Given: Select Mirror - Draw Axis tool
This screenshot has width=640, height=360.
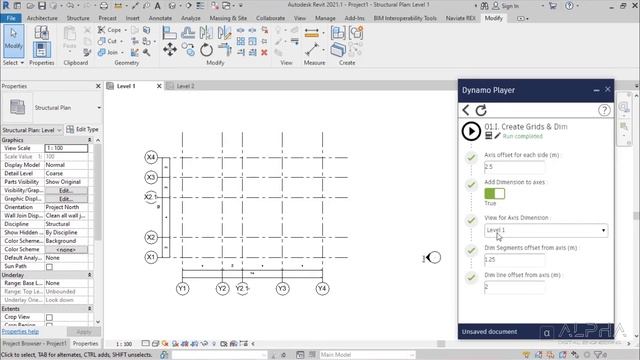Looking at the screenshot, I should tap(224, 33).
